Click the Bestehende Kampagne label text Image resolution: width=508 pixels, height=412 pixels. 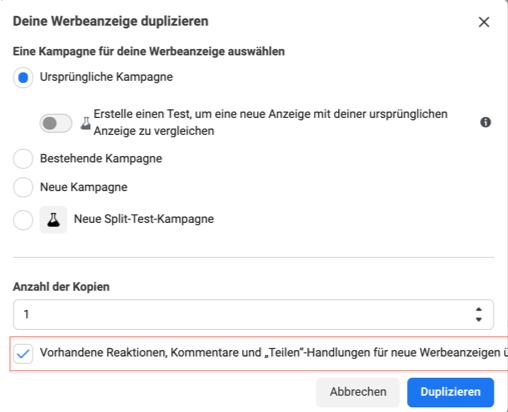(x=101, y=158)
